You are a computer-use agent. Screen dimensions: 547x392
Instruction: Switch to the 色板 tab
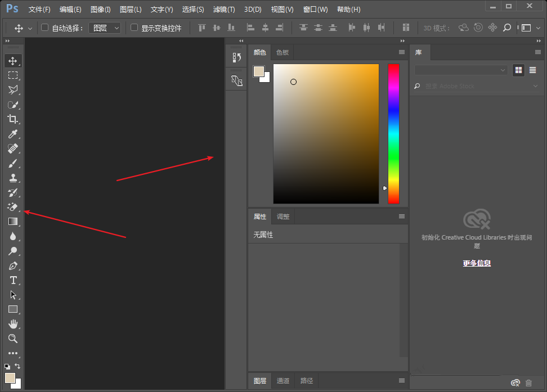click(x=283, y=52)
